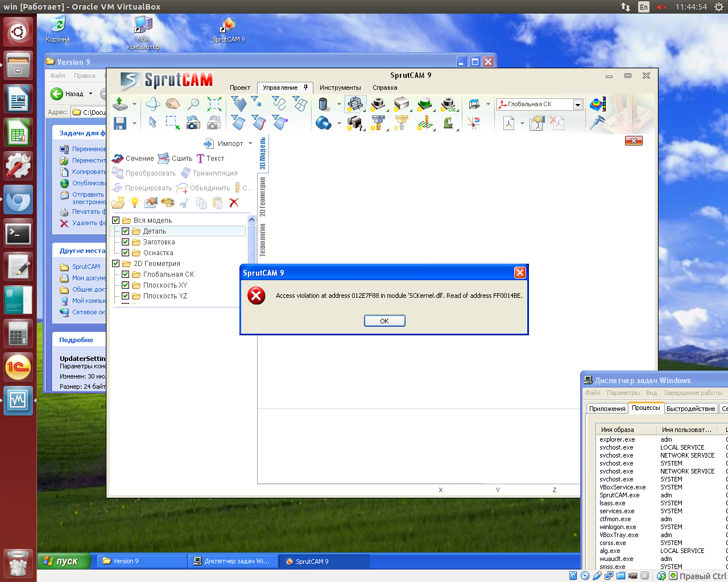The width and height of the screenshot is (728, 582).
Task: Open the Ubuntu terminal launcher icon
Action: 18,234
